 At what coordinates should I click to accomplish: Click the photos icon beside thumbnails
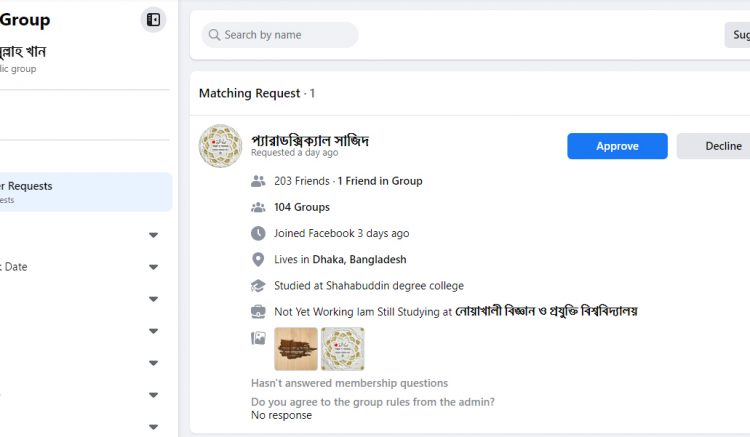pyautogui.click(x=258, y=339)
